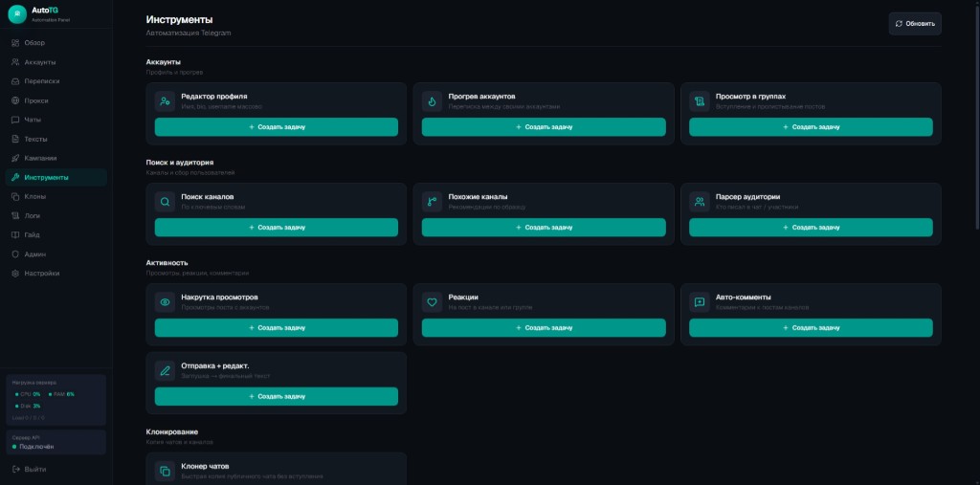Go to Админ section

pos(56,254)
